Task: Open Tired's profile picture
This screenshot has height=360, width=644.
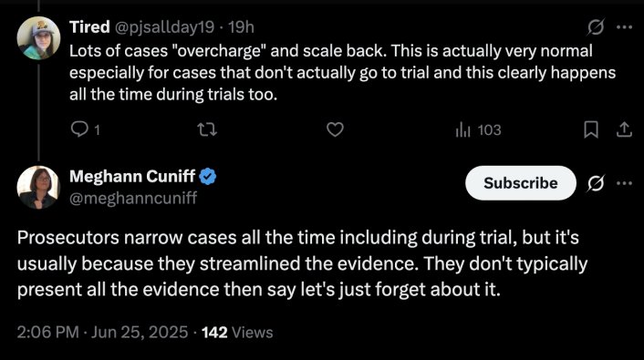Action: [x=38, y=38]
